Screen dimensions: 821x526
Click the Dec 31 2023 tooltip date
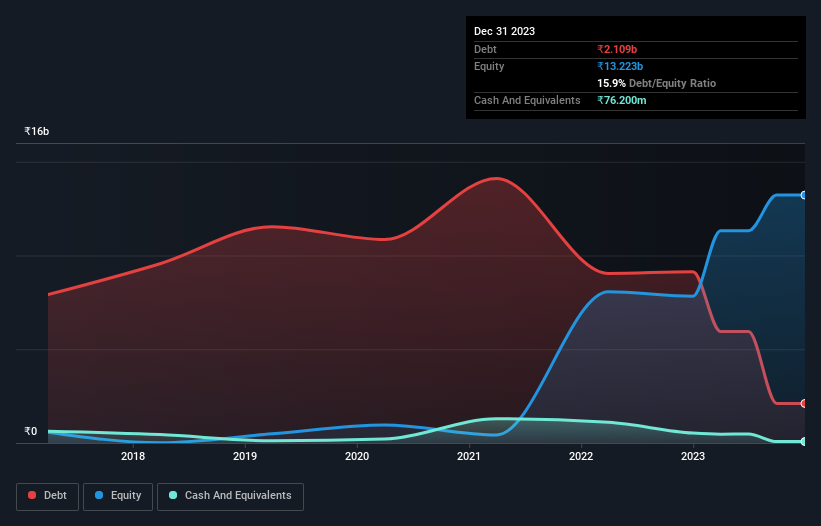coord(504,31)
